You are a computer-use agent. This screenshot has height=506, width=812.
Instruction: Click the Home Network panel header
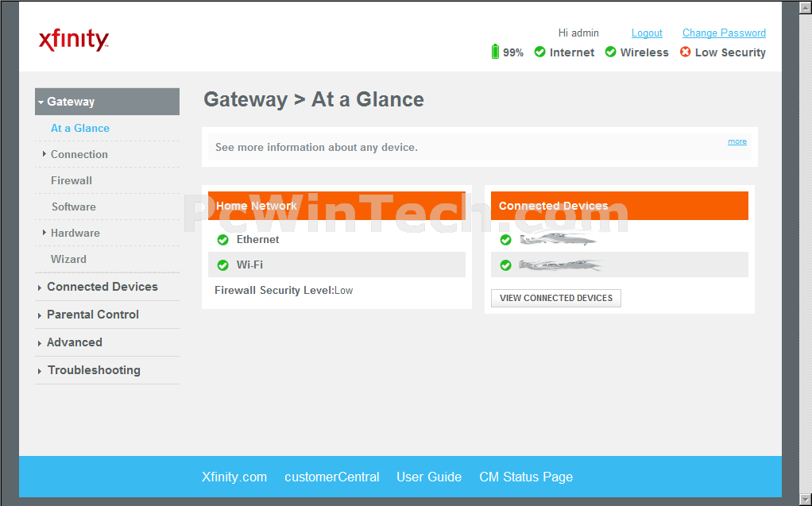click(337, 206)
